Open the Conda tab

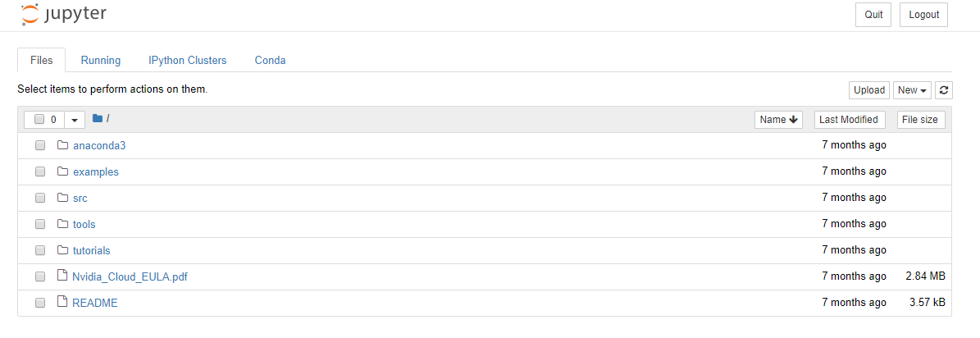270,61
